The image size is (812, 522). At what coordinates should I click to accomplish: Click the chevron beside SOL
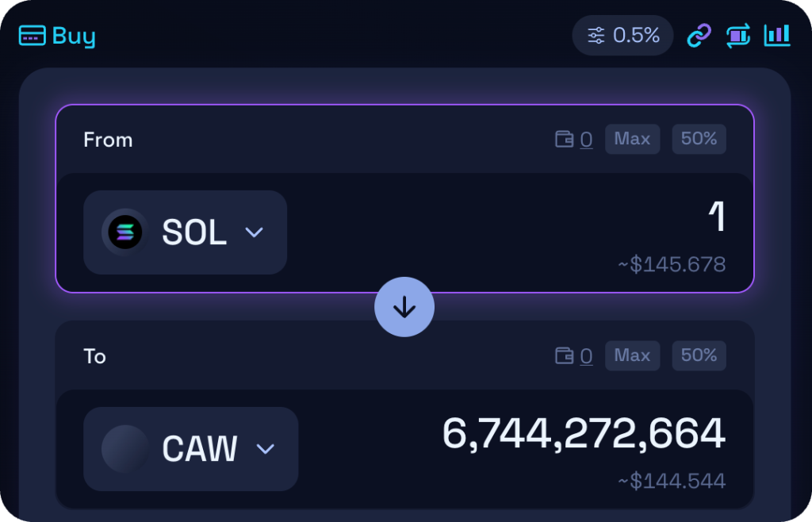pyautogui.click(x=254, y=232)
